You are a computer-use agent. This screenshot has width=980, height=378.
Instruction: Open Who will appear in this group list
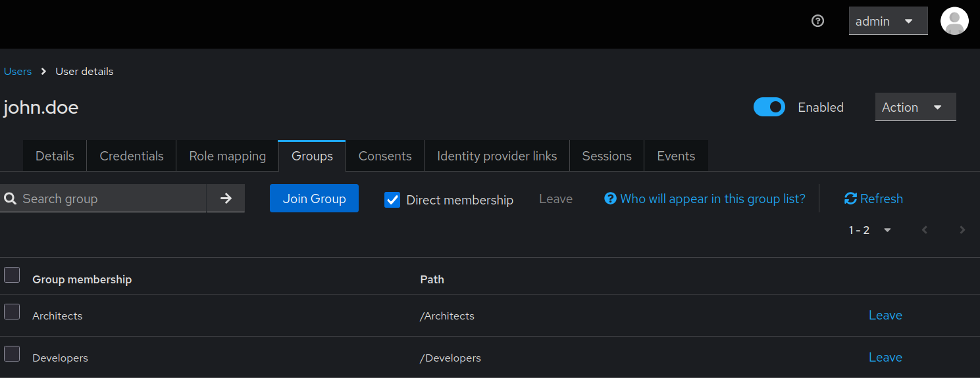coord(705,199)
